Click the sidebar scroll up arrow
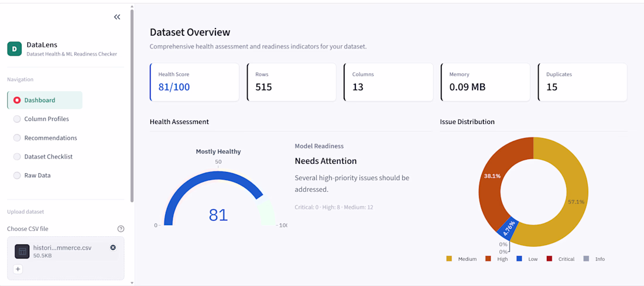Image resolution: width=644 pixels, height=286 pixels. [x=132, y=6]
